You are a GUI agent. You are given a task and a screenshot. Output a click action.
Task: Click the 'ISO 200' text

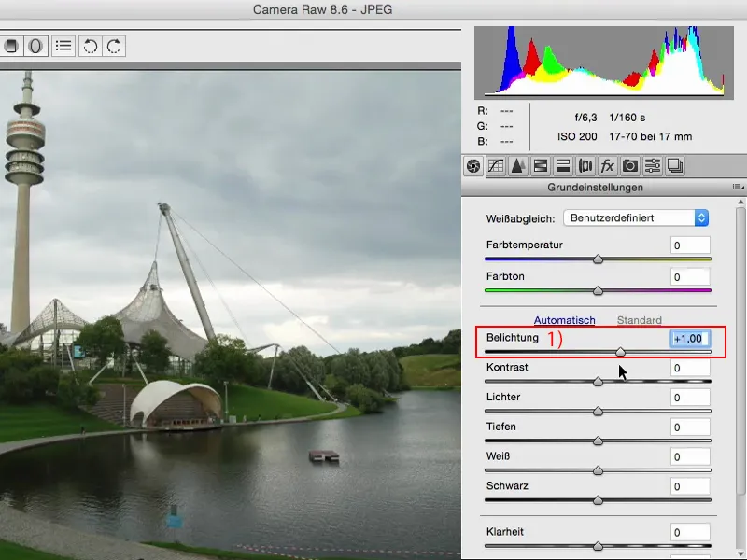tap(577, 136)
